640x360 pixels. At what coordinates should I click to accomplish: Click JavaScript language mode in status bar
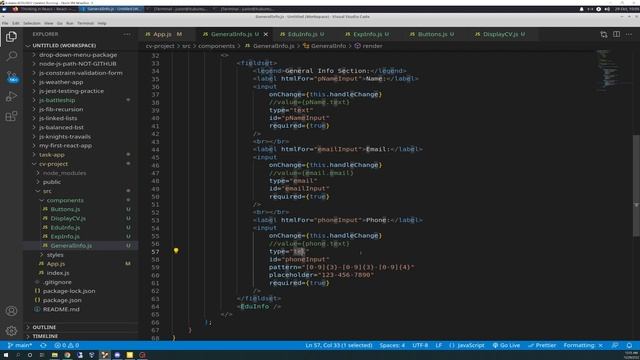coord(467,345)
